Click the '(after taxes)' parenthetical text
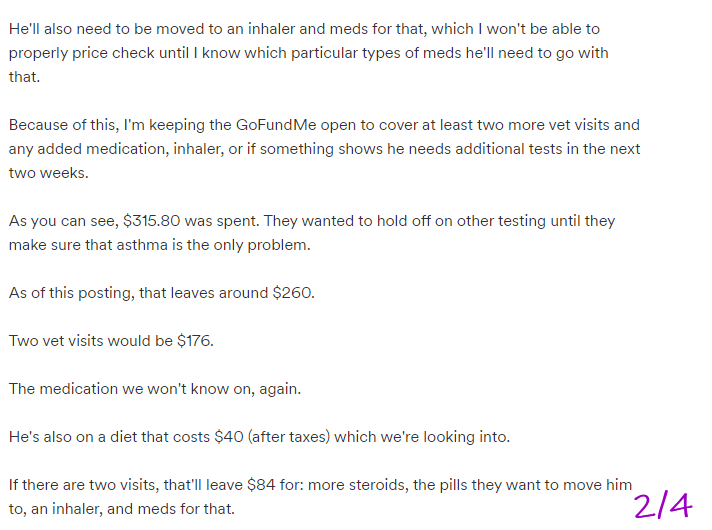712x530 pixels. click(x=289, y=437)
